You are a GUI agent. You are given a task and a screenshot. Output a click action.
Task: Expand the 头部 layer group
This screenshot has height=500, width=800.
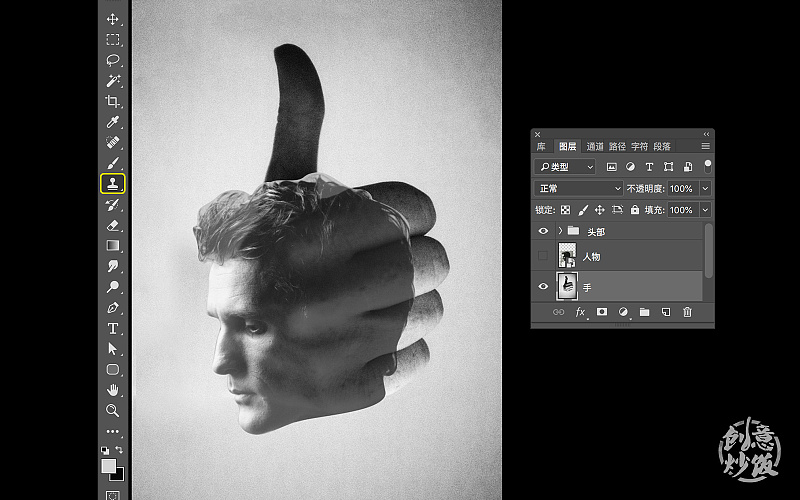(x=558, y=231)
